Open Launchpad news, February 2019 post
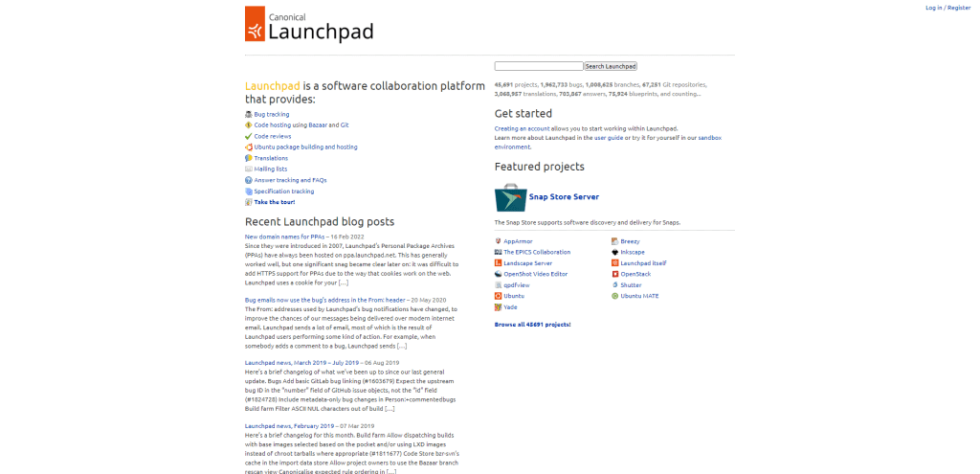The width and height of the screenshot is (980, 474). [289, 426]
